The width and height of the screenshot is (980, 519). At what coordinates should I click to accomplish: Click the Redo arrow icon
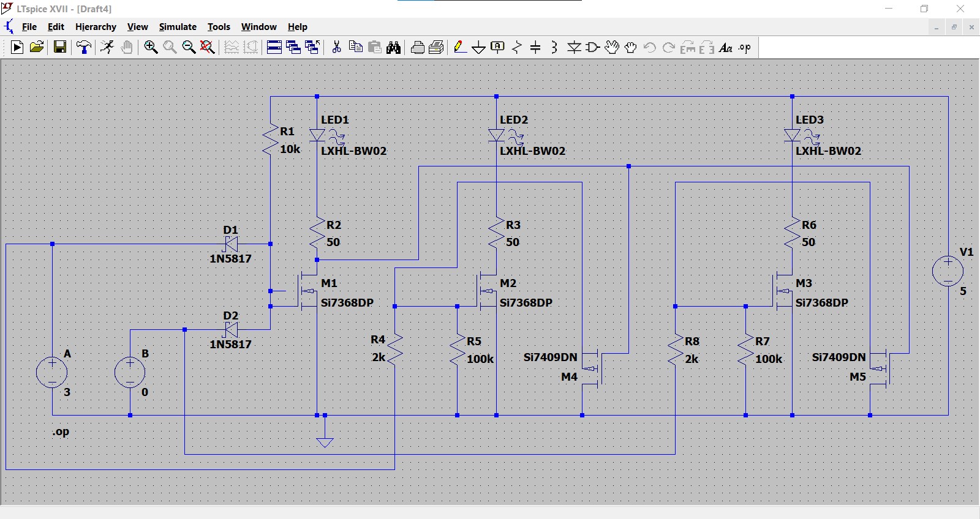click(669, 47)
